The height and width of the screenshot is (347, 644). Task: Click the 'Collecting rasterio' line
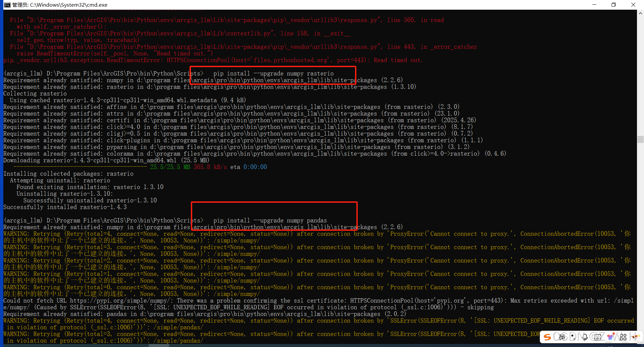(35, 94)
